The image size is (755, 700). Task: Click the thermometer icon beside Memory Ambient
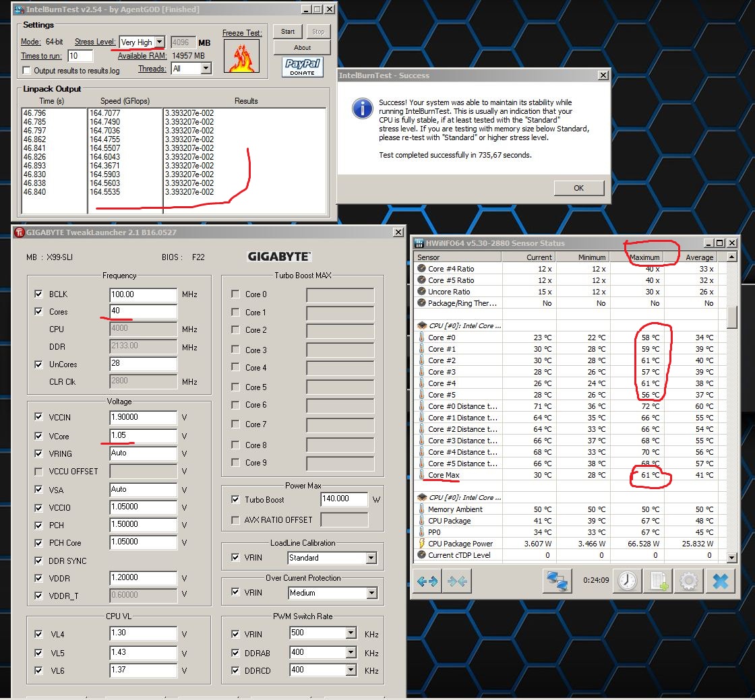[x=422, y=509]
